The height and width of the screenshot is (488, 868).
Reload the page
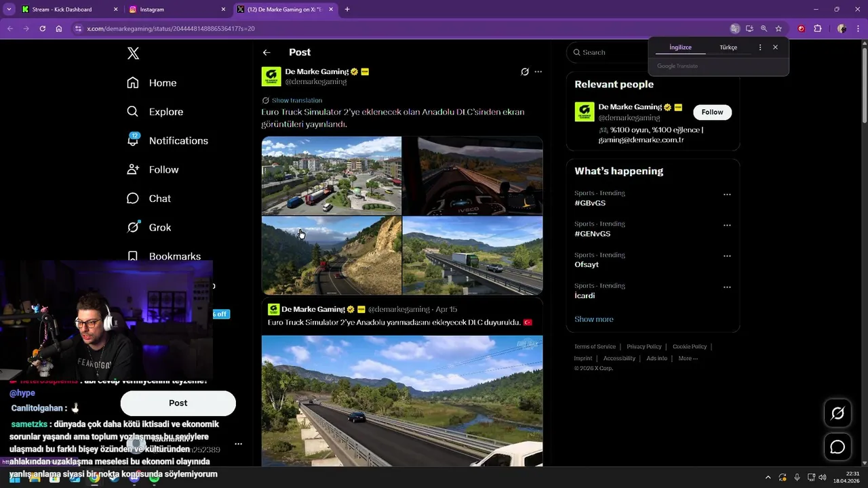tap(42, 28)
